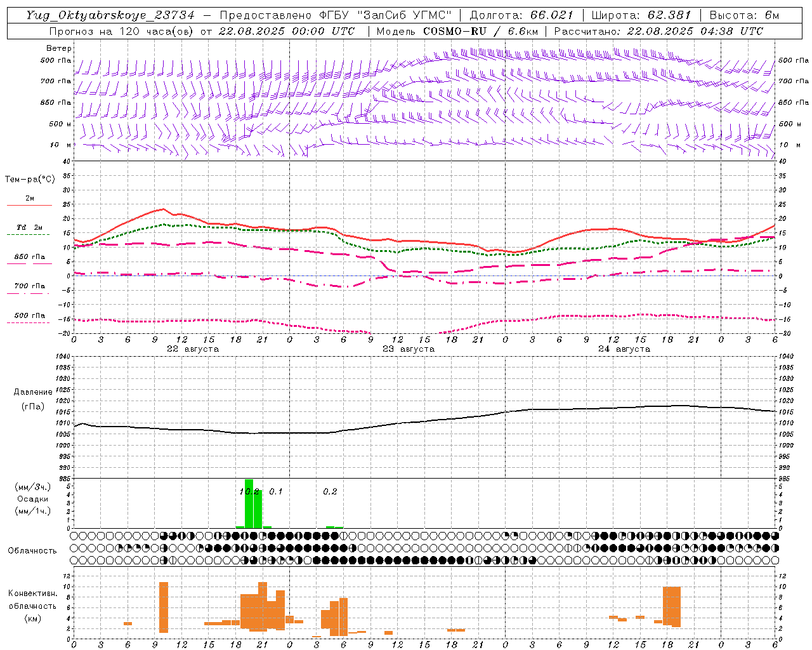Click the Долгота: 66.021 value

521,15
